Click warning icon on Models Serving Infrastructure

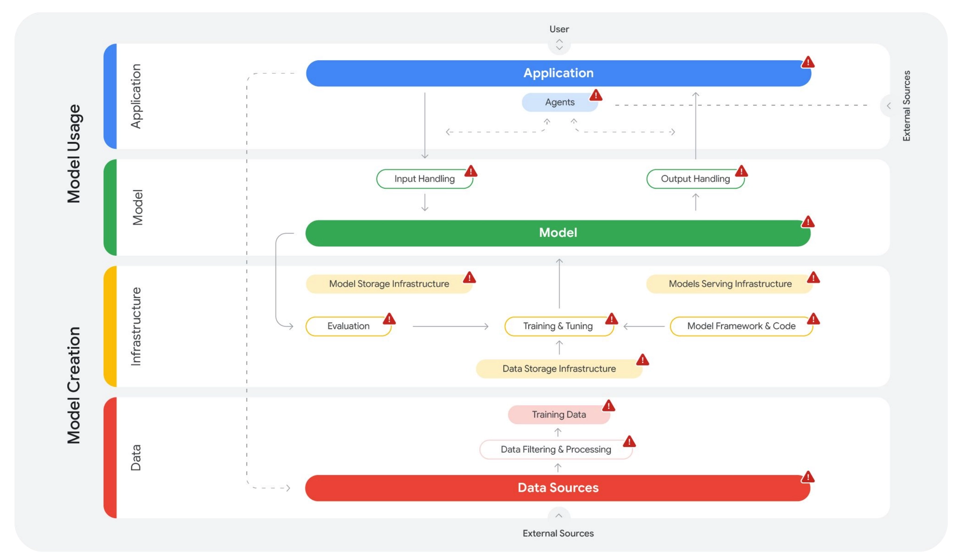point(813,278)
